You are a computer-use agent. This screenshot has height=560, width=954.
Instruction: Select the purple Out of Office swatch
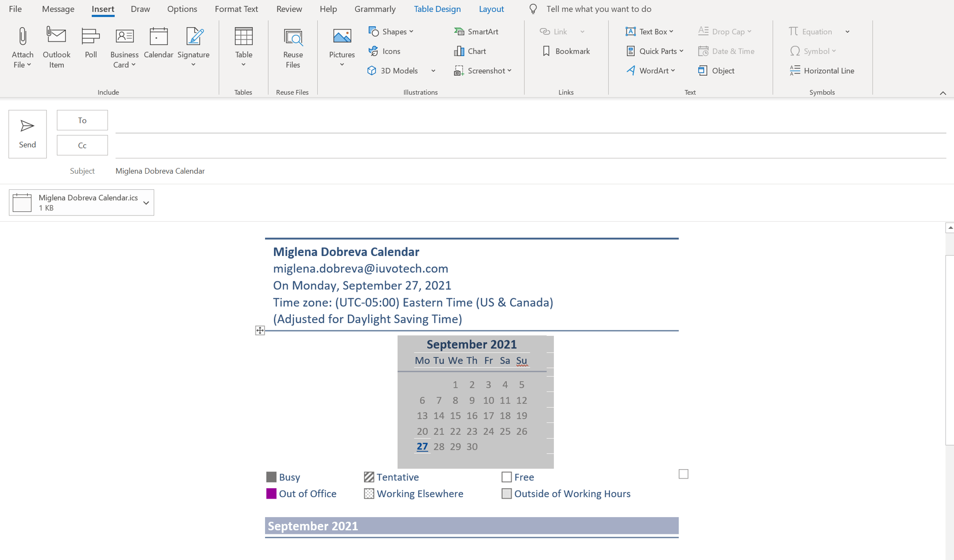click(x=271, y=494)
